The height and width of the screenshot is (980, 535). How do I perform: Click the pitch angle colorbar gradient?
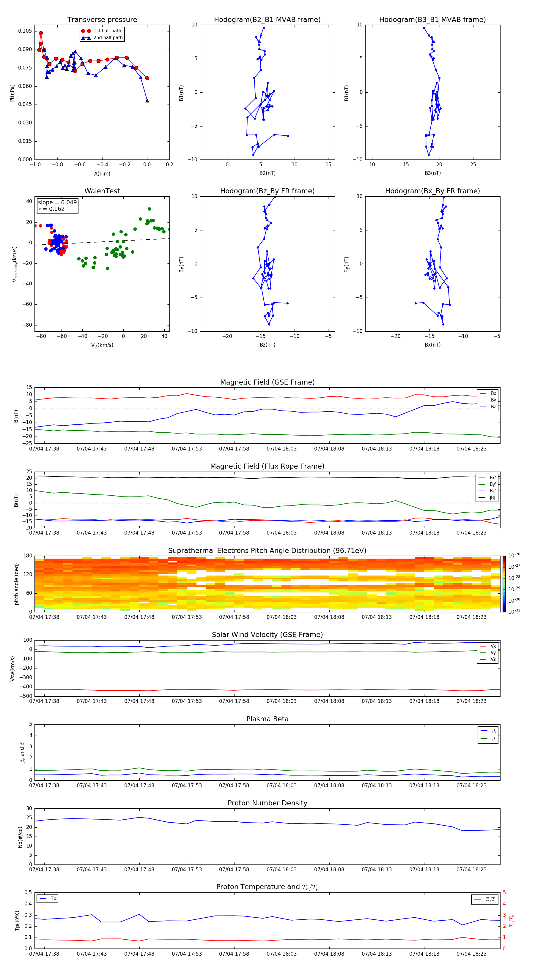(504, 584)
